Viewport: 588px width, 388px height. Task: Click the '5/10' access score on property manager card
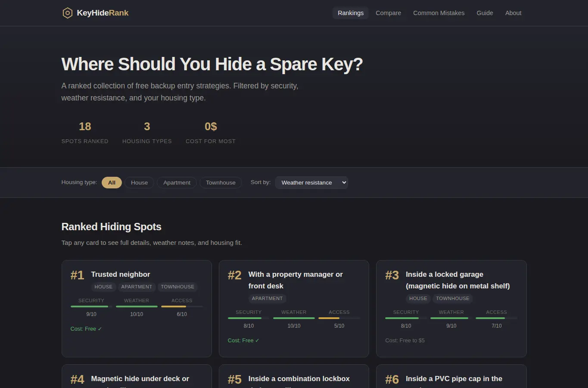(339, 326)
